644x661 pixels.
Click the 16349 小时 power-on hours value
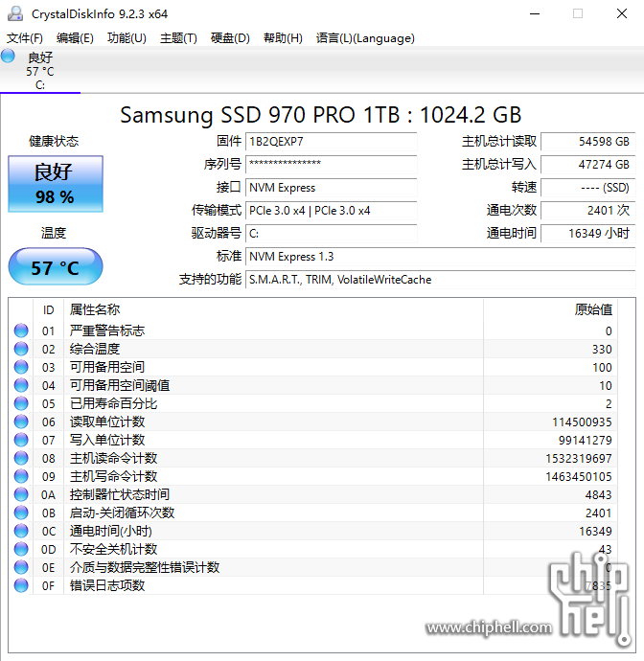pyautogui.click(x=587, y=234)
